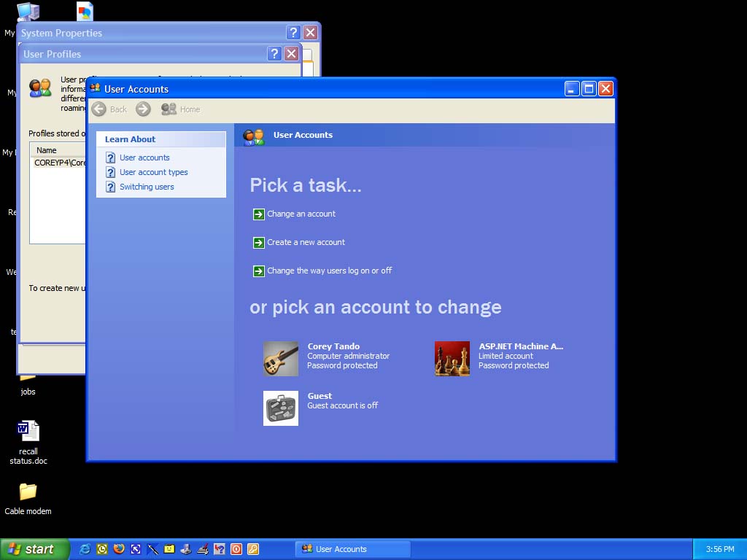Close the User Accounts window
Viewport: 747px width, 560px height.
pos(605,88)
